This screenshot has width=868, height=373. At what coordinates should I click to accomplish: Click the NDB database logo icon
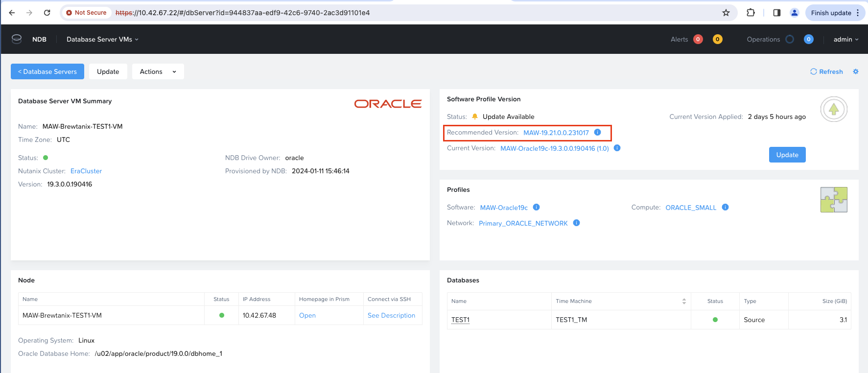coord(17,39)
